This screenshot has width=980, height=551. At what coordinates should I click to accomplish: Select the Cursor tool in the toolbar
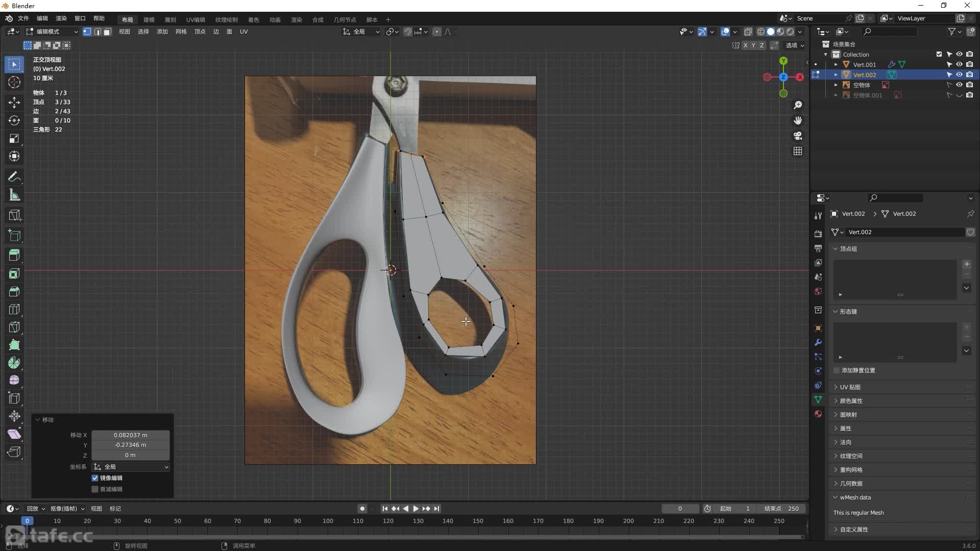pyautogui.click(x=14, y=82)
